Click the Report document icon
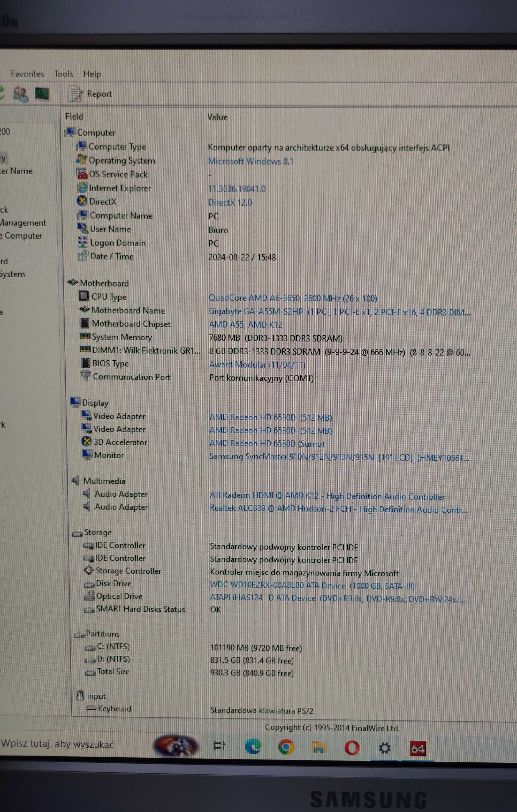Screen dimensions: 517x812 pyautogui.click(x=75, y=94)
